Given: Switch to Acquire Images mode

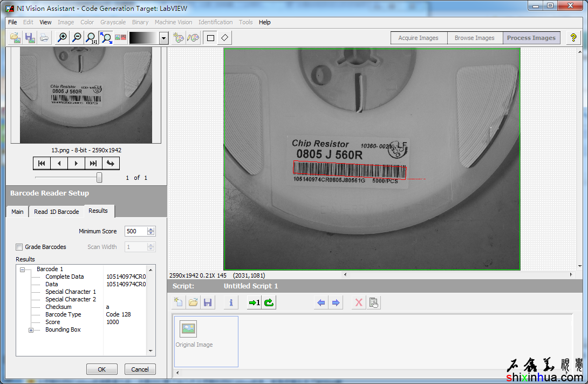Looking at the screenshot, I should coord(418,38).
